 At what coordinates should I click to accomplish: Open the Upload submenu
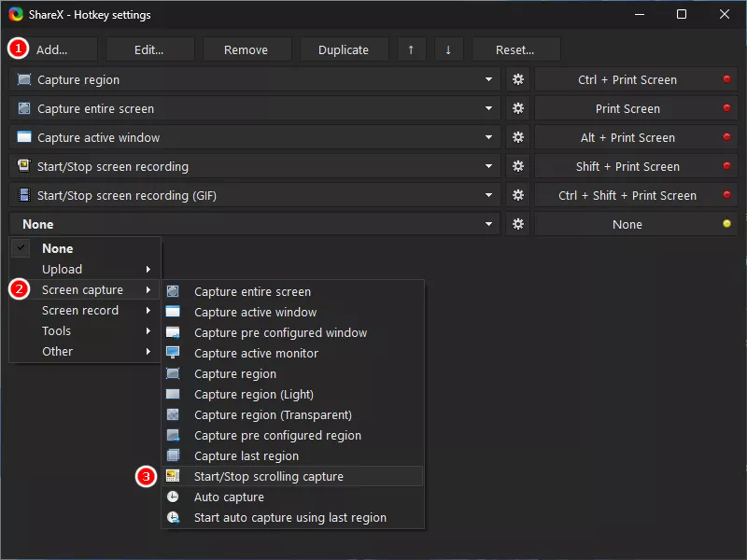(x=85, y=269)
